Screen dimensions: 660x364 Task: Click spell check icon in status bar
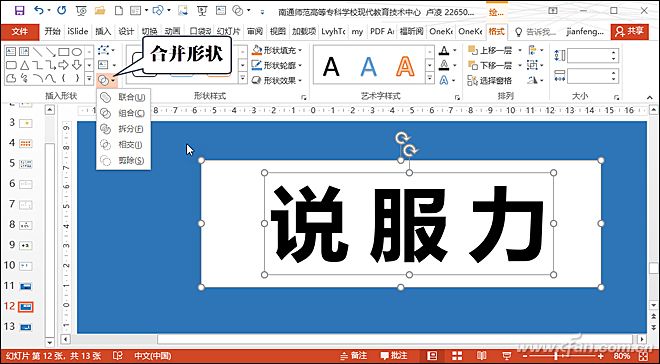[x=118, y=355]
